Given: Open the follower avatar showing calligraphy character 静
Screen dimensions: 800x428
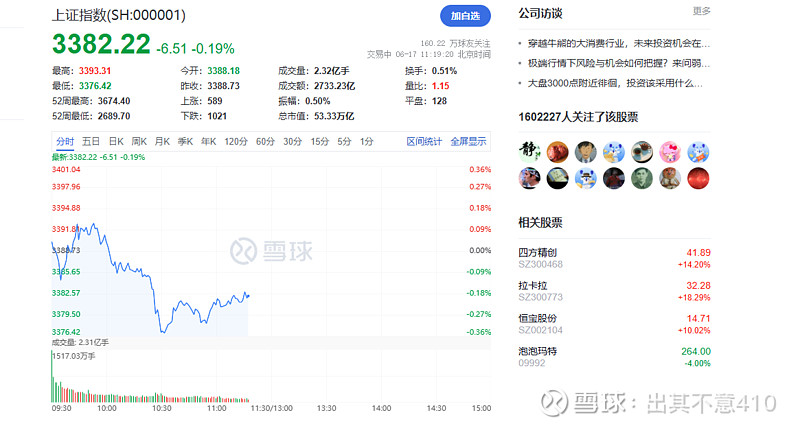Looking at the screenshot, I should [529, 152].
